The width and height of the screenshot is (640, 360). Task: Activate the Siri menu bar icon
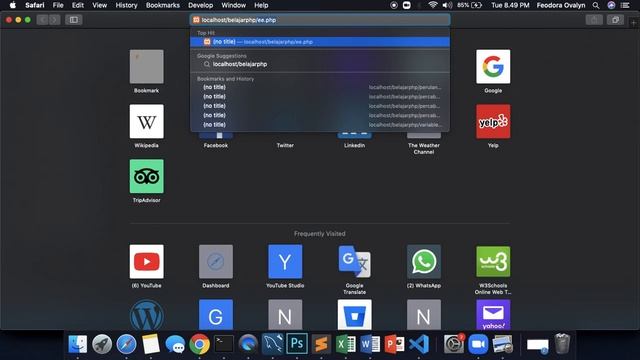[611, 5]
